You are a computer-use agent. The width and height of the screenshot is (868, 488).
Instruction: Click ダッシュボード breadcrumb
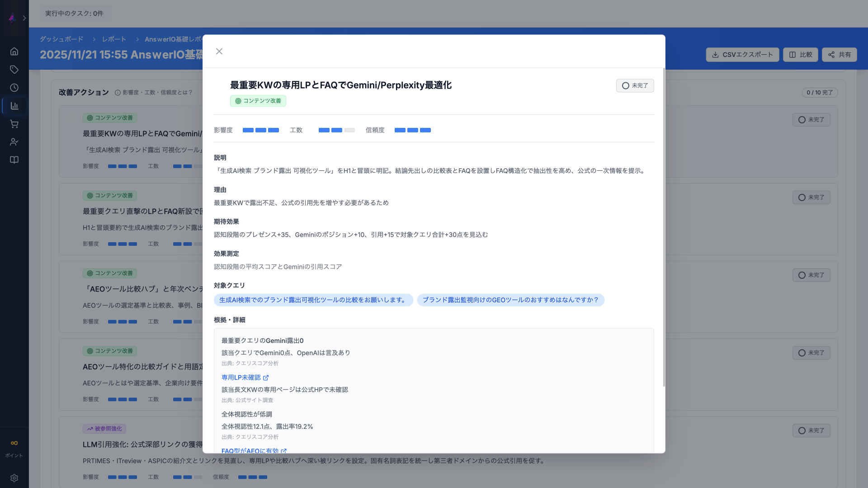[61, 39]
